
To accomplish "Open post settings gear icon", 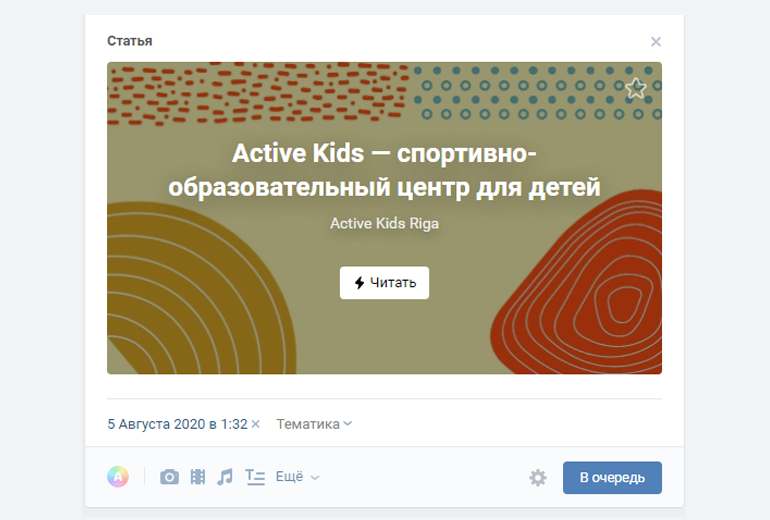I will [538, 478].
